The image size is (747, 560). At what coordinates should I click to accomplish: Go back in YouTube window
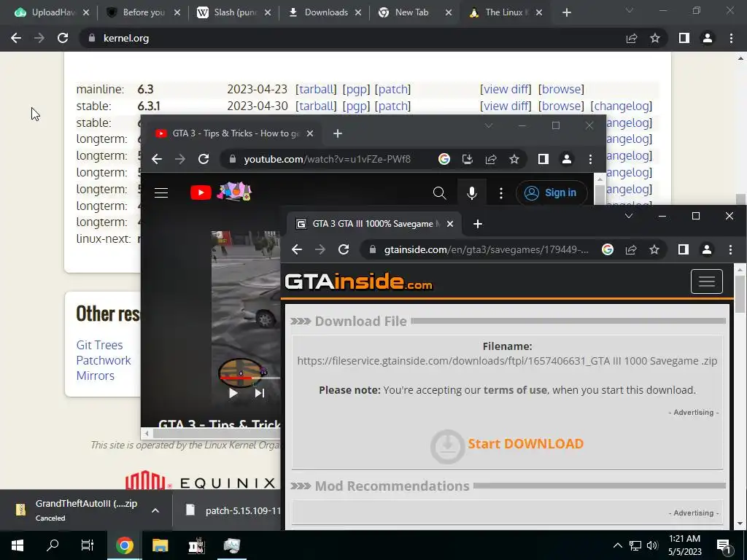(x=157, y=159)
